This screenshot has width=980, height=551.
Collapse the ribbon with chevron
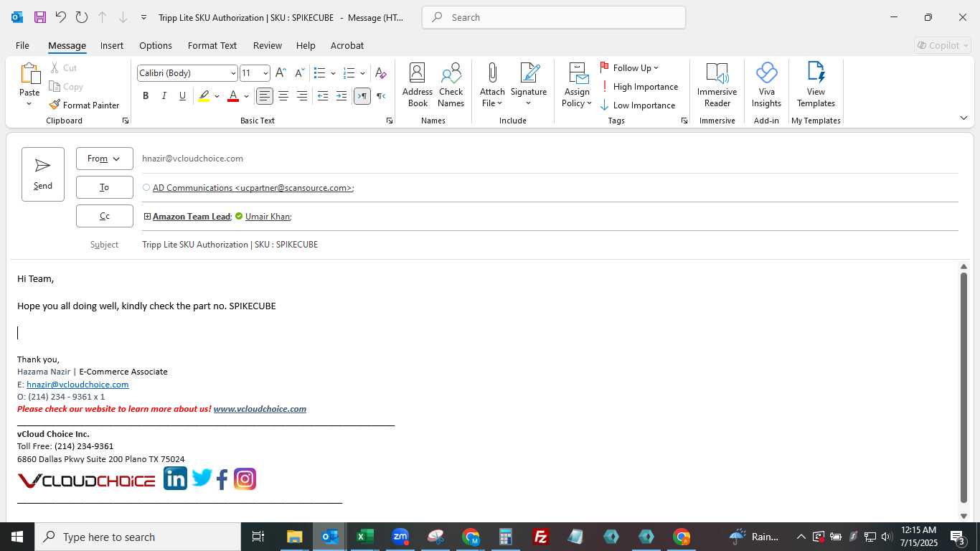(963, 118)
